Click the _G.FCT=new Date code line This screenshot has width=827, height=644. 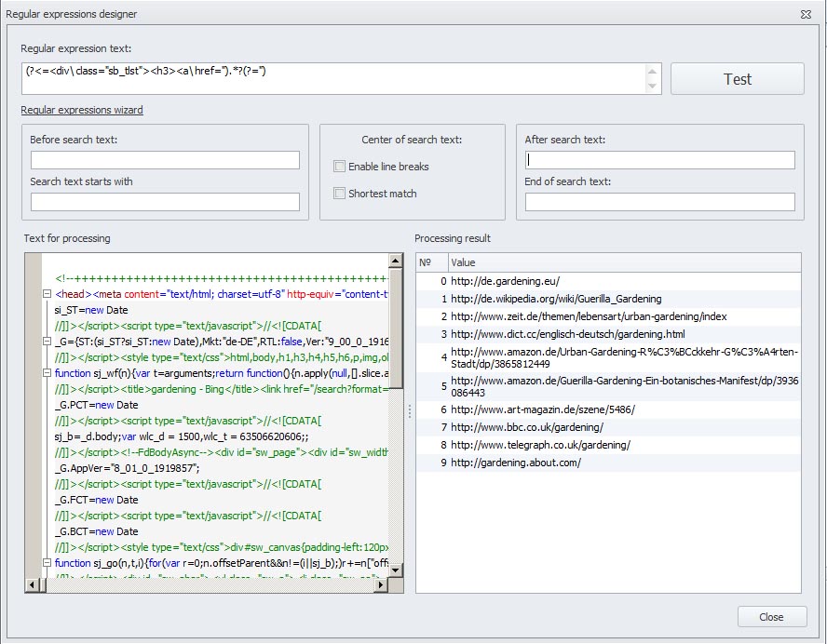[97, 500]
